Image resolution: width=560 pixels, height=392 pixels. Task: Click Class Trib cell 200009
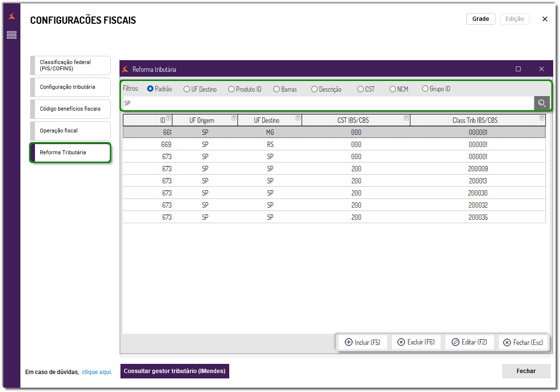478,169
